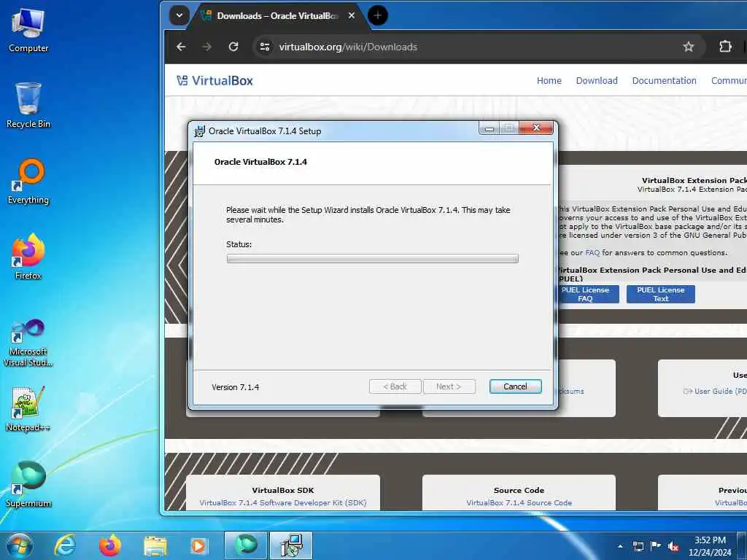Select the Firefox desktop shortcut
The image size is (747, 560).
[28, 257]
